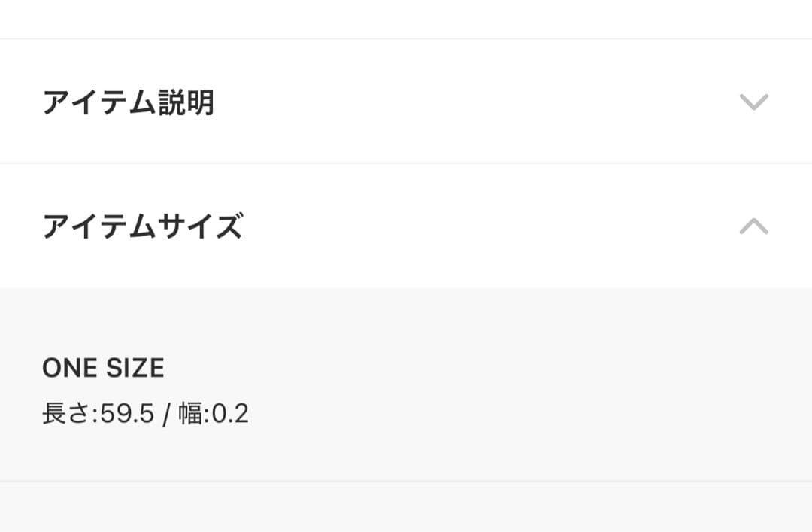Open the アイテム説明 heading text

click(x=128, y=102)
